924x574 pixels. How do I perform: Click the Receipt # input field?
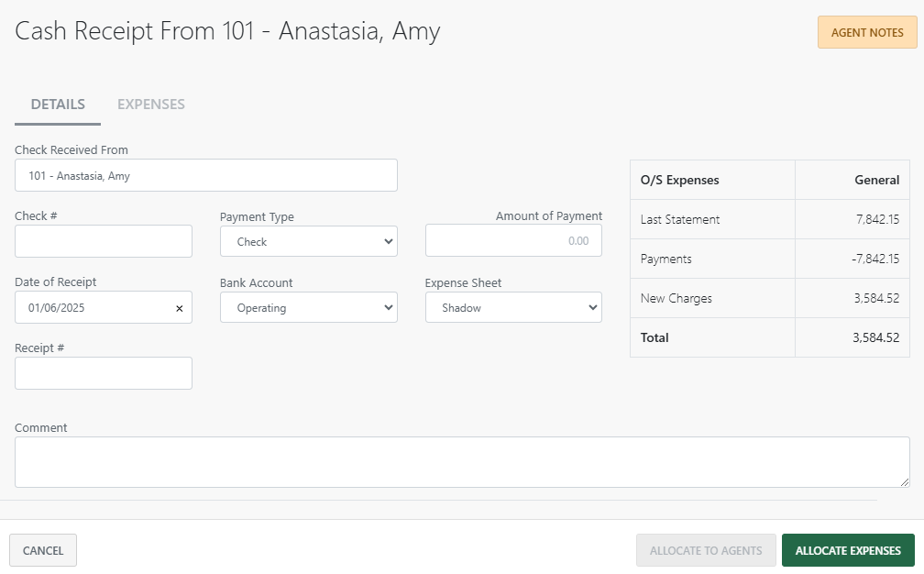point(103,373)
